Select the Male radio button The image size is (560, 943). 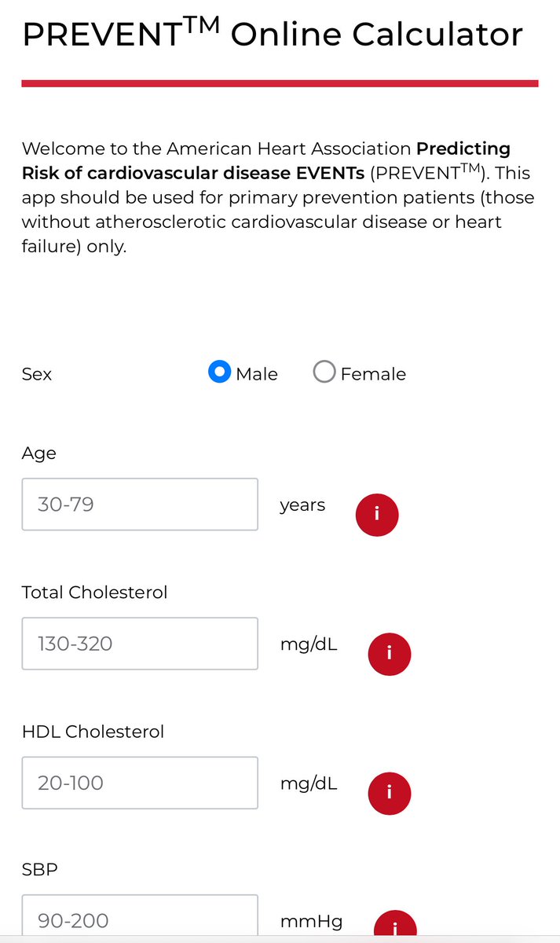pos(219,372)
